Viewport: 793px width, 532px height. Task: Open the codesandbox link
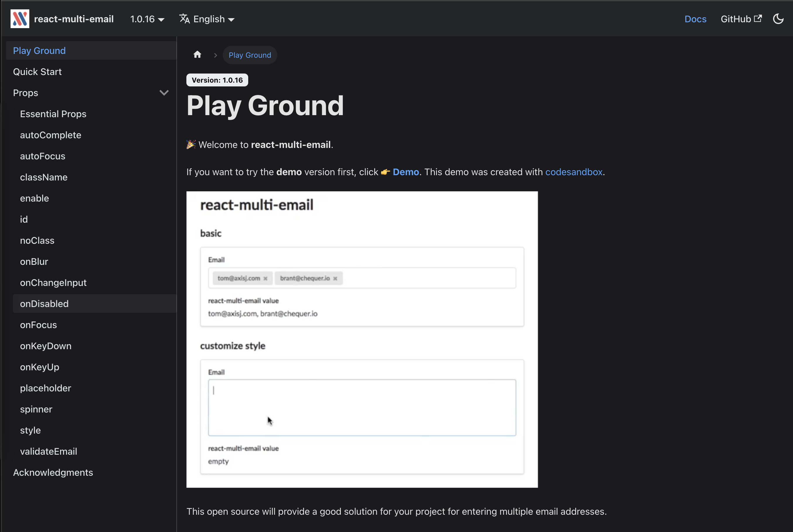574,172
